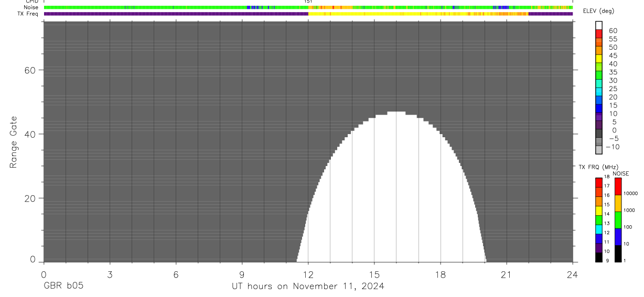Click the ELEV colorbar label '-10'

point(613,147)
